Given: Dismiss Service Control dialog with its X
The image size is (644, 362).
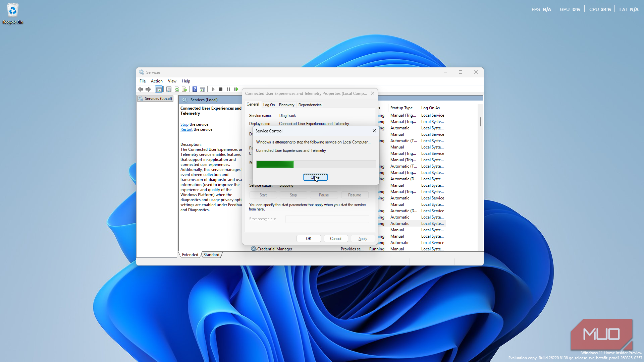Looking at the screenshot, I should (x=374, y=131).
